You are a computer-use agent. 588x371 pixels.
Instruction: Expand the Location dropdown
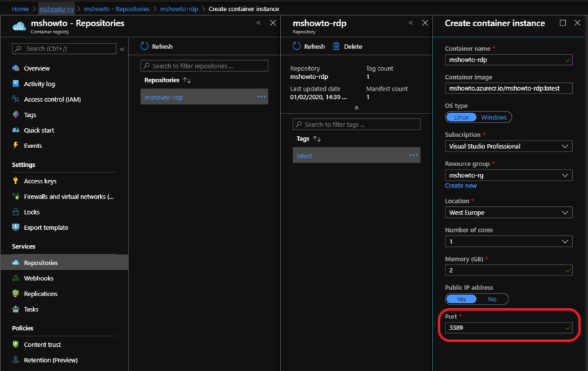(x=508, y=213)
